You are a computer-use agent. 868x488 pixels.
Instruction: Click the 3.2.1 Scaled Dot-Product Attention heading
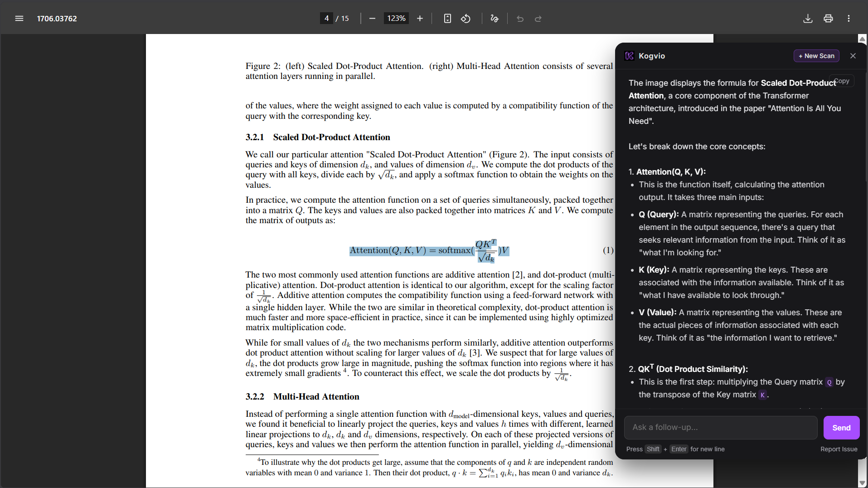pos(318,137)
